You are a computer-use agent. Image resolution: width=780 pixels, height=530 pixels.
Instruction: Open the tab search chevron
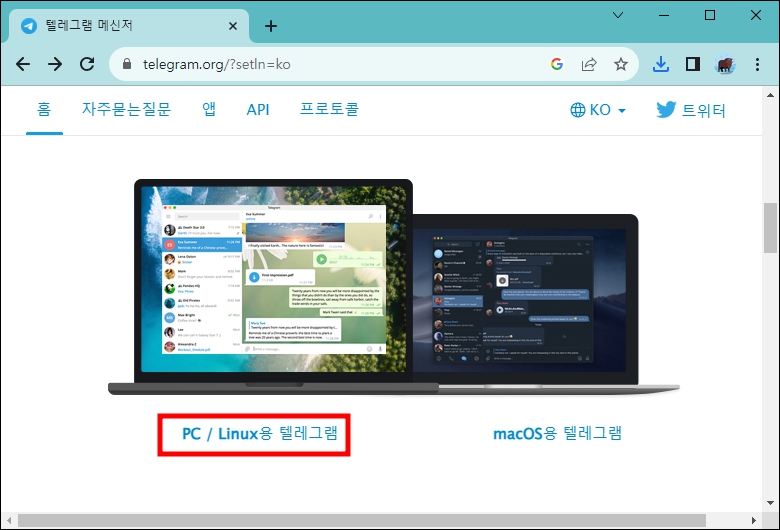618,15
